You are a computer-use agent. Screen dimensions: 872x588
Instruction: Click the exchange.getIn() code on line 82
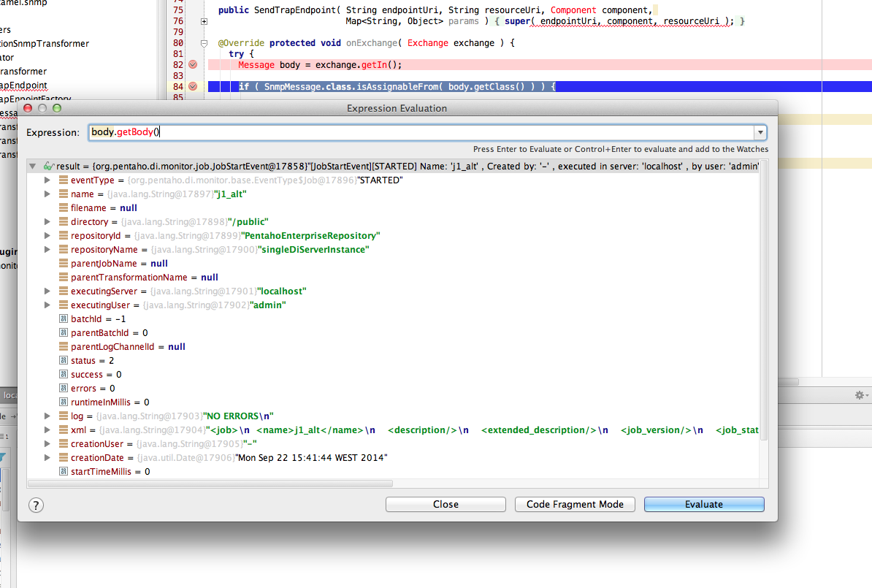pos(358,64)
